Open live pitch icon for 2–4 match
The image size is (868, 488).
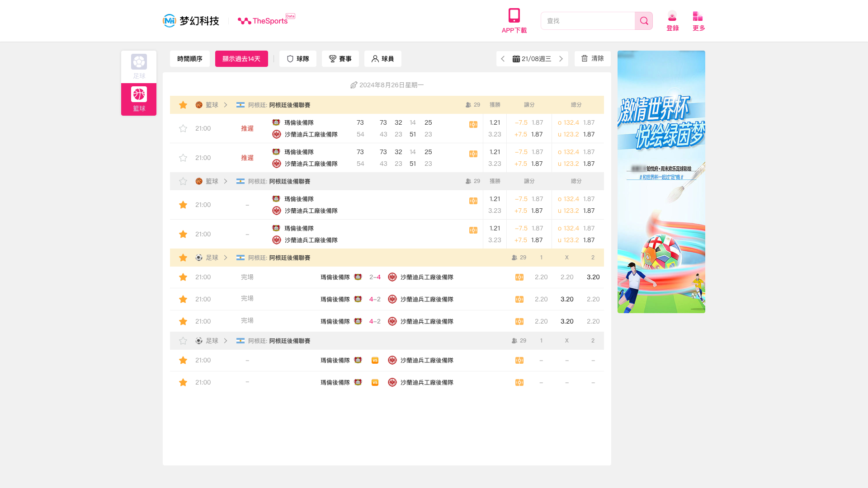[519, 277]
